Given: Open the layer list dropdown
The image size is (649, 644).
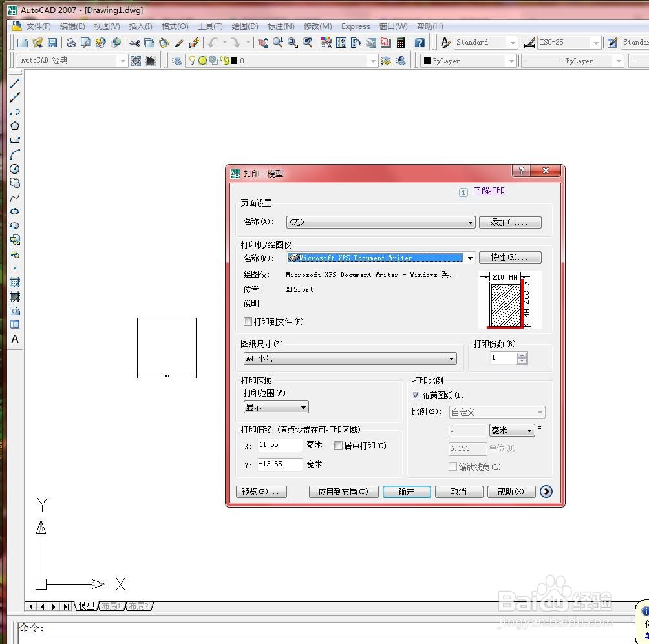Looking at the screenshot, I should [x=373, y=61].
